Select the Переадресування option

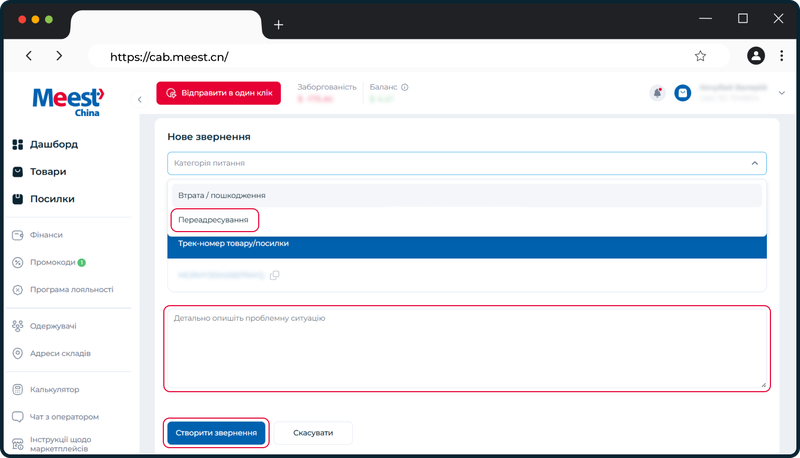tap(213, 220)
